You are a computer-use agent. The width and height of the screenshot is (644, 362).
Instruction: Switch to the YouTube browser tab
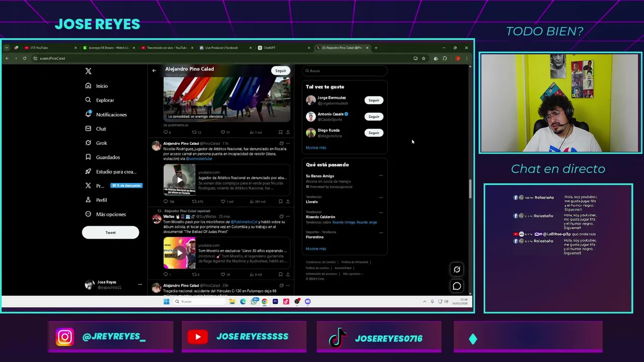click(x=49, y=48)
